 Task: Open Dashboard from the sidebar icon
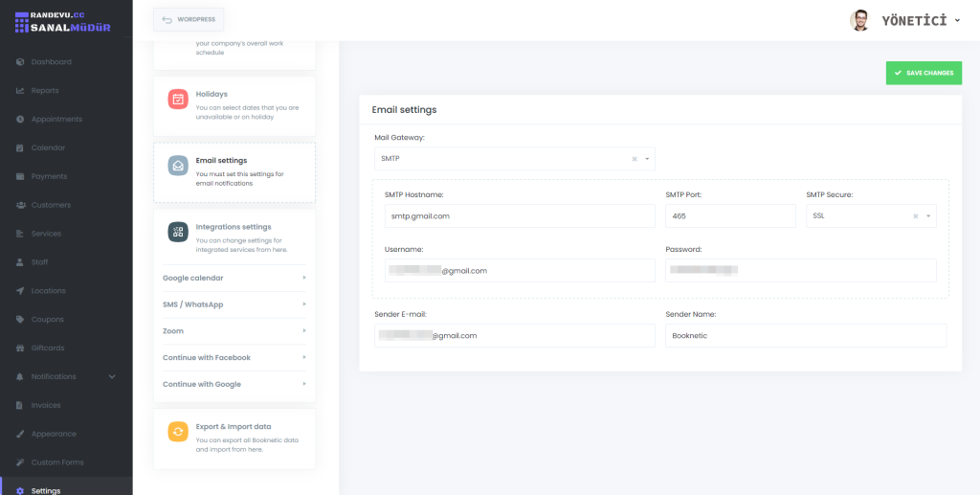click(x=21, y=62)
